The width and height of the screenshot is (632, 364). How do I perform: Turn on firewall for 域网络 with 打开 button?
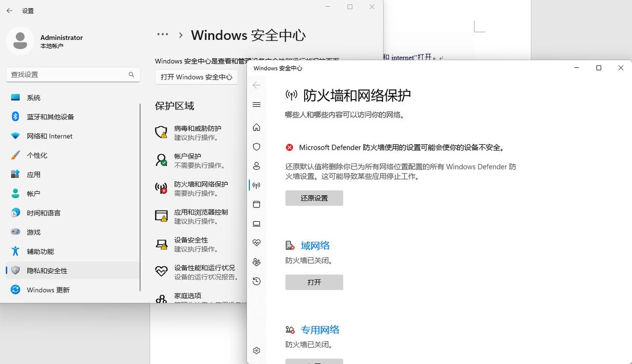point(314,282)
